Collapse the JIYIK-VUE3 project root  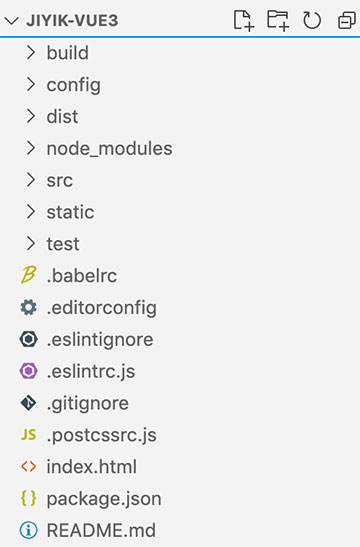click(x=12, y=21)
